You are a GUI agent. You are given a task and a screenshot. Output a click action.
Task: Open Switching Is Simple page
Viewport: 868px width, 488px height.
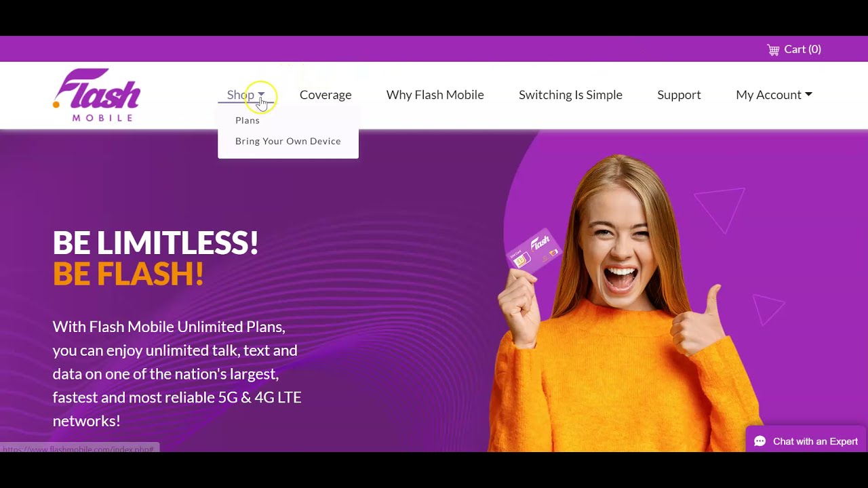click(570, 95)
